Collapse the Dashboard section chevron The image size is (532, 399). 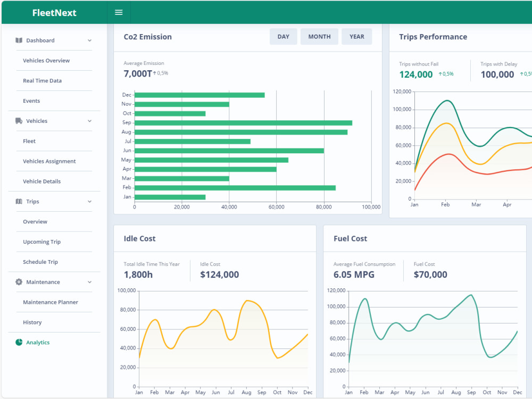(89, 40)
